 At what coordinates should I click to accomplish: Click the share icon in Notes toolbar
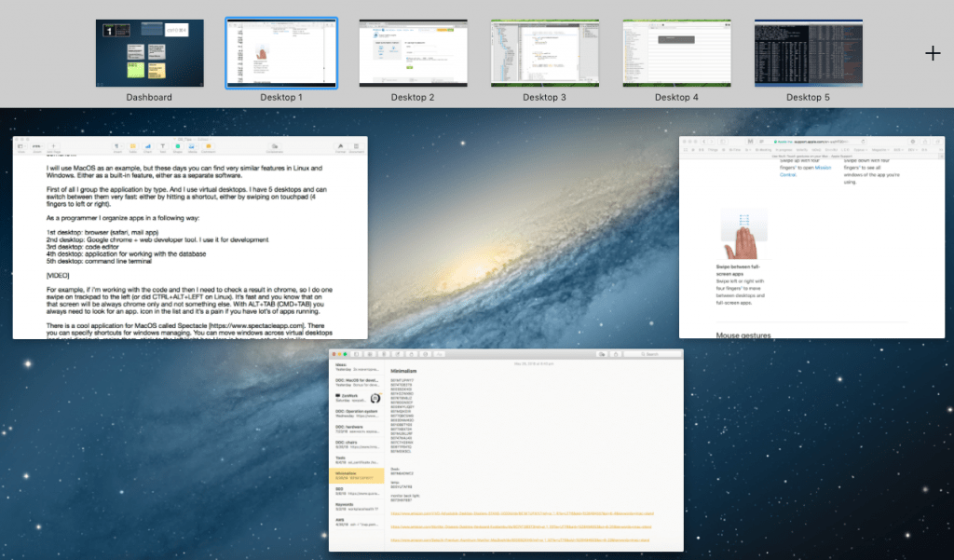point(616,354)
